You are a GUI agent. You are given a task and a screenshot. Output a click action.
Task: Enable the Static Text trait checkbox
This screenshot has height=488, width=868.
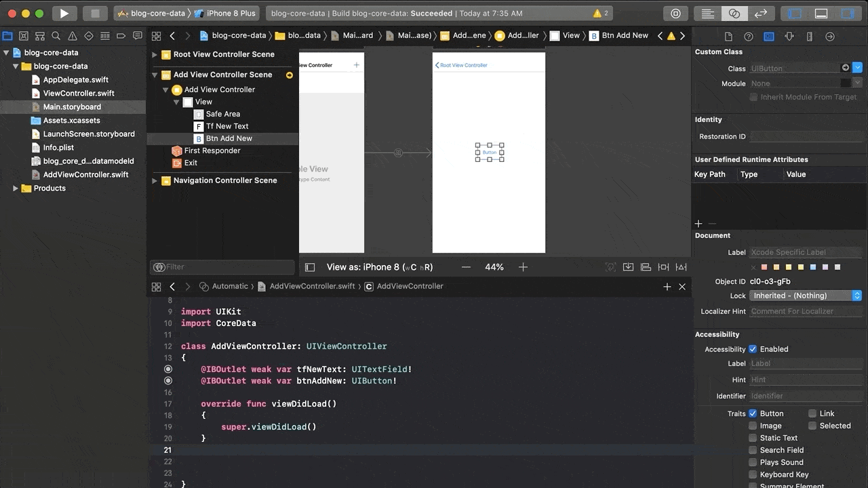(753, 438)
